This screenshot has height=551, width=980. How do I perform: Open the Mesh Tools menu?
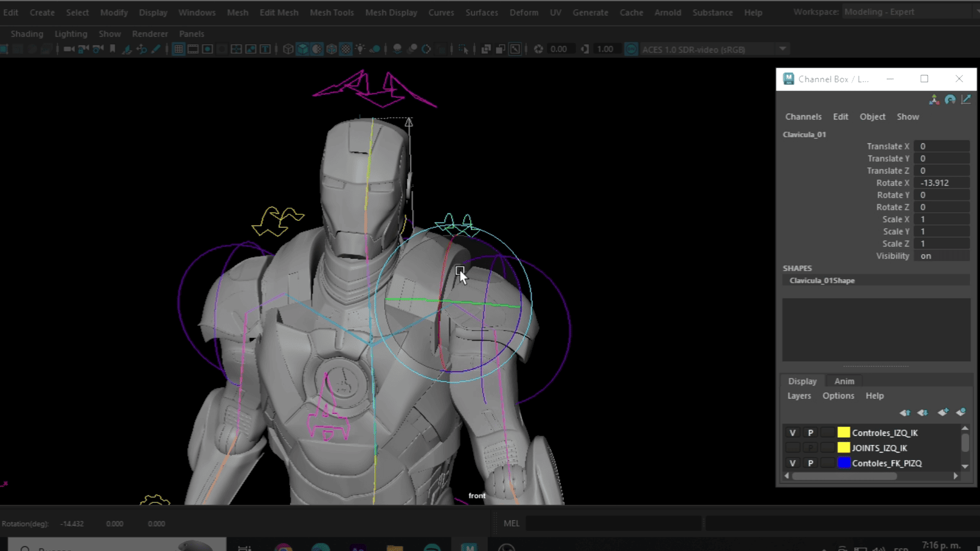(331, 12)
